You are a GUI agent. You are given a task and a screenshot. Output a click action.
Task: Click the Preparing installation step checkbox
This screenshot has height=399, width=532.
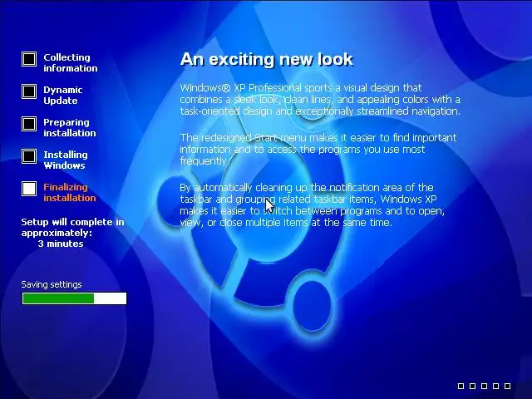click(x=29, y=124)
